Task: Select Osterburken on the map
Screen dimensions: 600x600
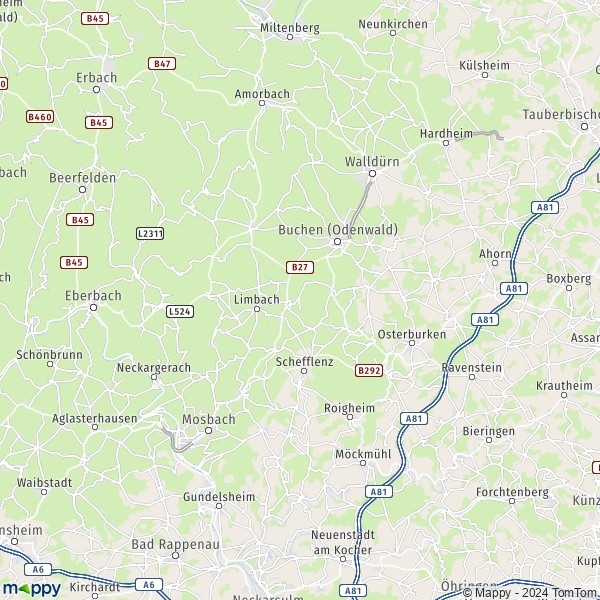Action: [412, 334]
